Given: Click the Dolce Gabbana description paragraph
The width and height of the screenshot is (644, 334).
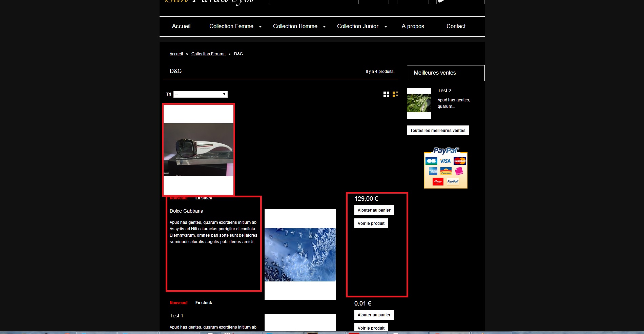Looking at the screenshot, I should coord(213,232).
